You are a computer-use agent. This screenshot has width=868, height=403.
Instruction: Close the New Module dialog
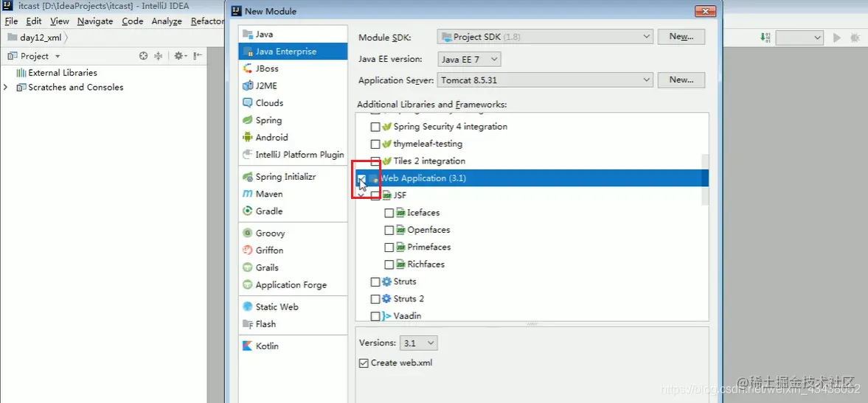click(705, 12)
